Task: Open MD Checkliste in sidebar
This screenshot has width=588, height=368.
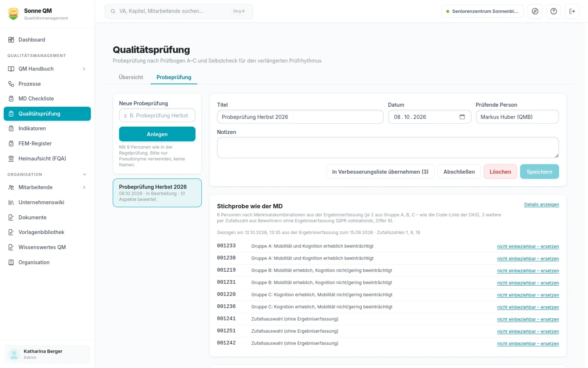Action: [x=47, y=99]
